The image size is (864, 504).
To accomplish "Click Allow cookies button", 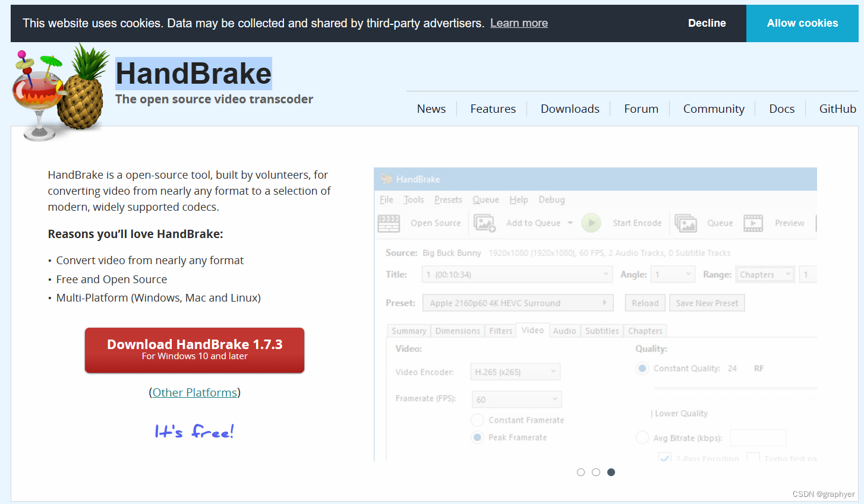I will tap(802, 23).
